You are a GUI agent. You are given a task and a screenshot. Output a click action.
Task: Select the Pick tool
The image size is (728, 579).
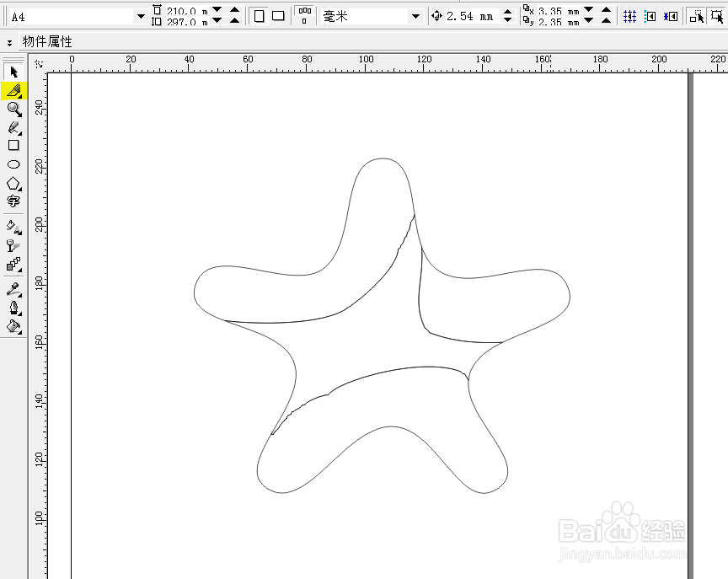13,72
